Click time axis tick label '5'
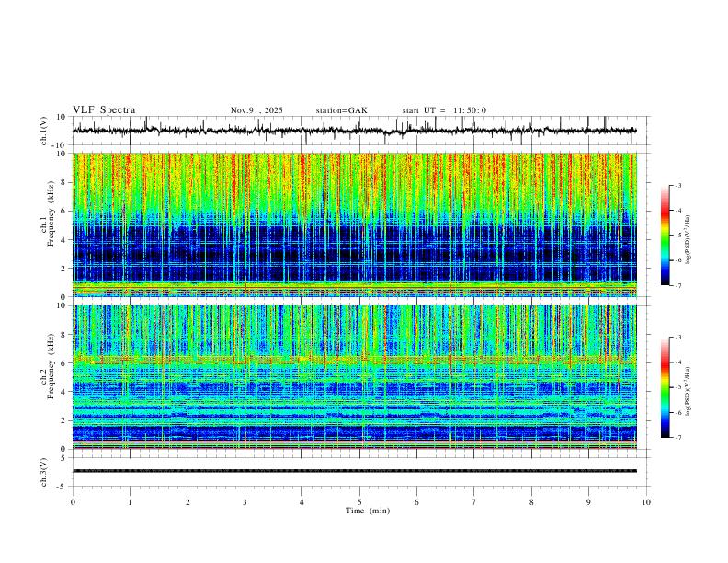 click(359, 502)
